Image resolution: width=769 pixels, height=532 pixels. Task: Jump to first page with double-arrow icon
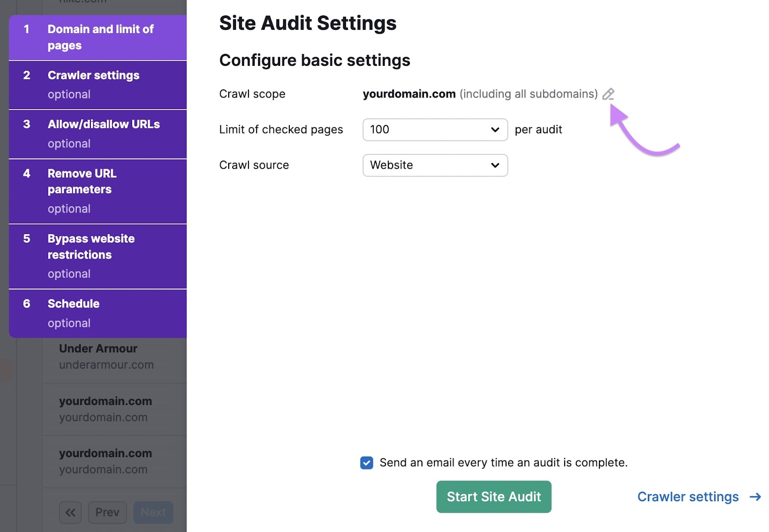tap(70, 512)
